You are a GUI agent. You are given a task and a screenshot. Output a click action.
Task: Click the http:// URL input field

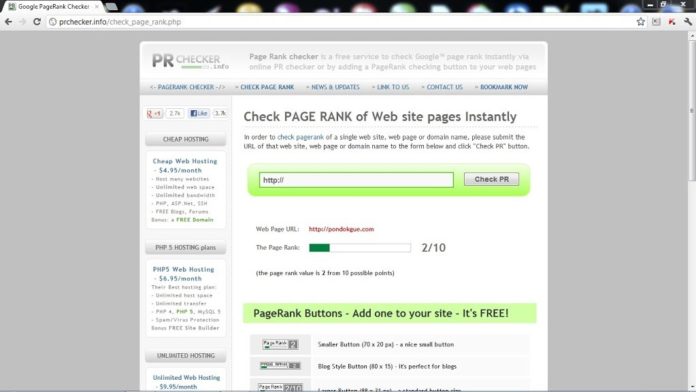(x=356, y=180)
